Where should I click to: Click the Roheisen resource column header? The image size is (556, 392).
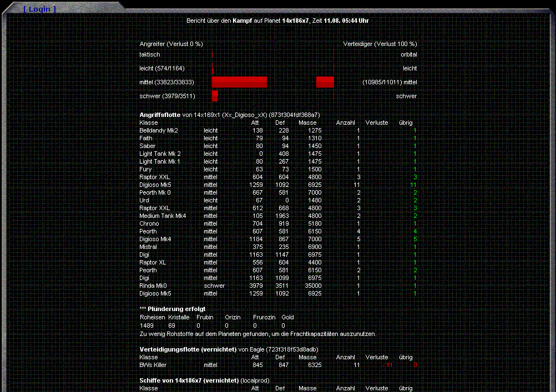click(x=151, y=317)
